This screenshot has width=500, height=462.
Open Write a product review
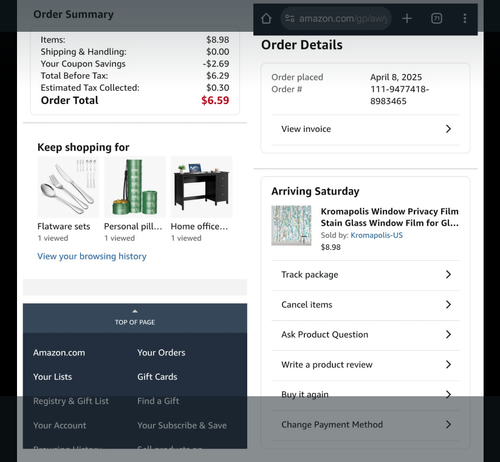pyautogui.click(x=365, y=365)
